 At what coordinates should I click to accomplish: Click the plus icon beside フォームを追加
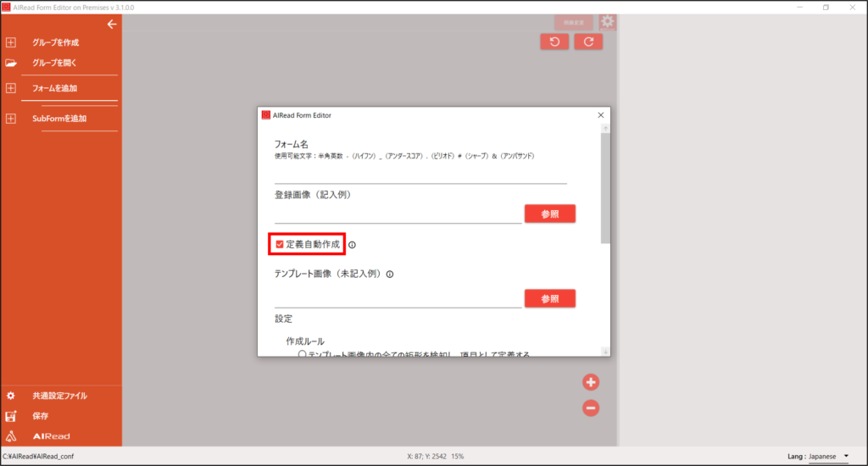pos(11,88)
